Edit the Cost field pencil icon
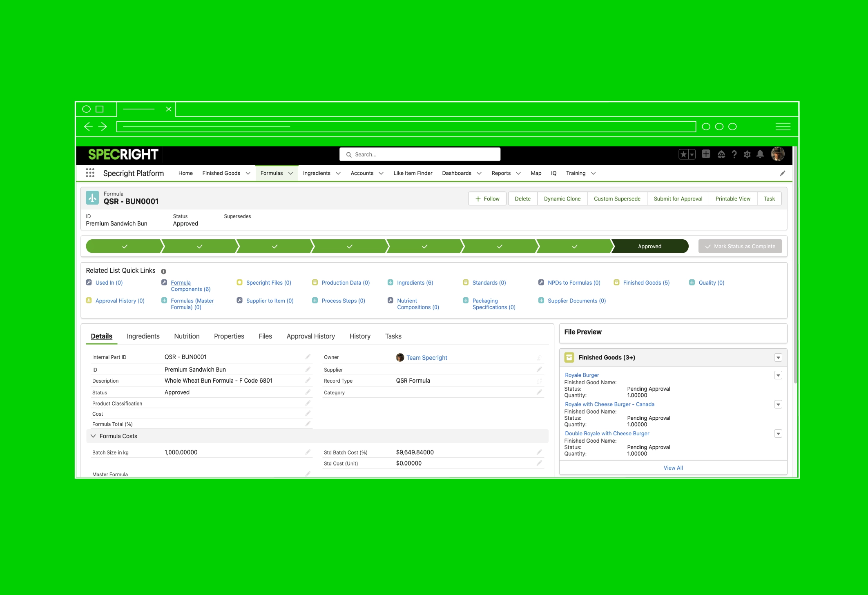Screen dimensions: 868x595 coord(308,414)
